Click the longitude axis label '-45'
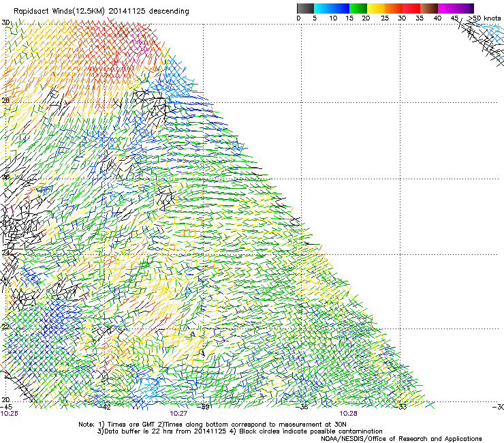Viewport: 504px width, 443px height. 6,408
